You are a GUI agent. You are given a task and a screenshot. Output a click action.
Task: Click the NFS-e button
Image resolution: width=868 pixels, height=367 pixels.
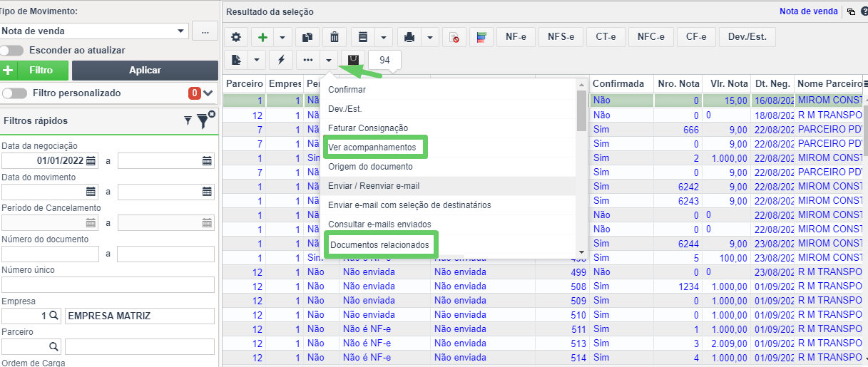[x=561, y=37]
